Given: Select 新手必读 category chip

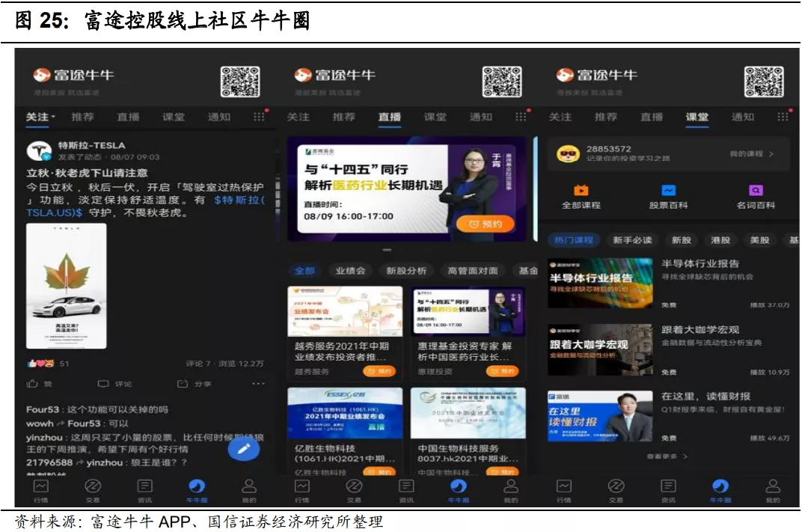Looking at the screenshot, I should click(632, 240).
